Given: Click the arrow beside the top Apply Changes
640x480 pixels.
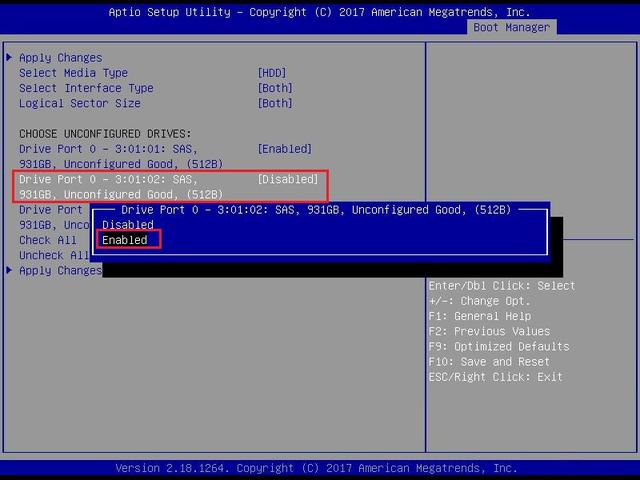Looking at the screenshot, I should (9, 58).
